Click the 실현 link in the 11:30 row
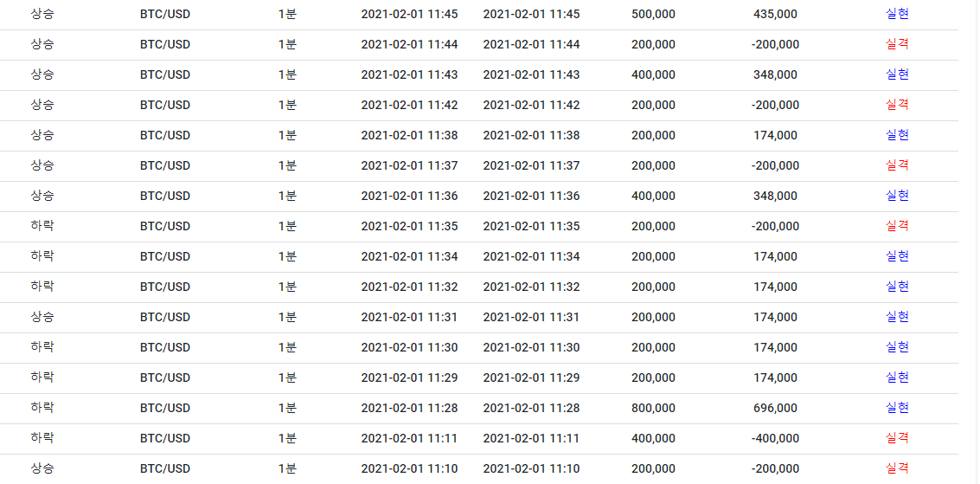Viewport: 980px width, 484px height. pos(897,347)
